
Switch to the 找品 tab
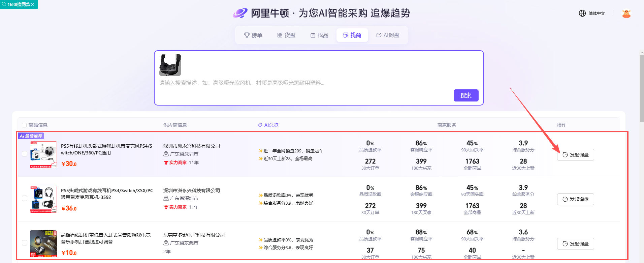coord(319,35)
